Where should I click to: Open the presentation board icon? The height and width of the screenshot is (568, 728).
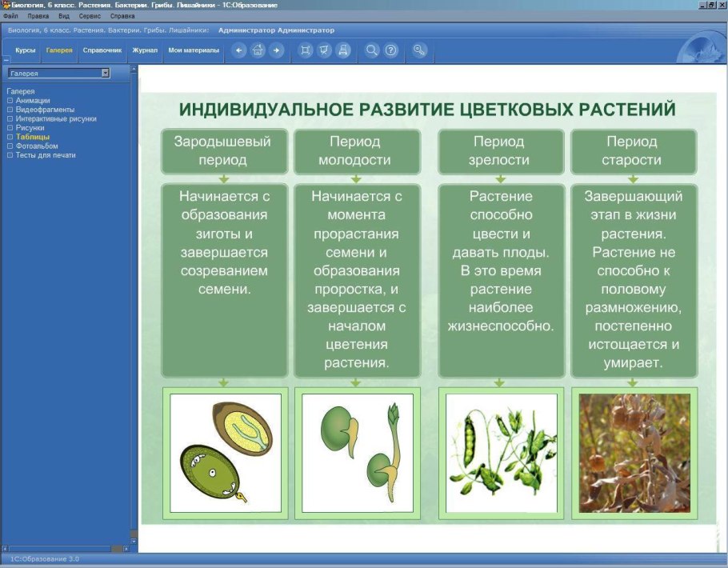tap(326, 50)
